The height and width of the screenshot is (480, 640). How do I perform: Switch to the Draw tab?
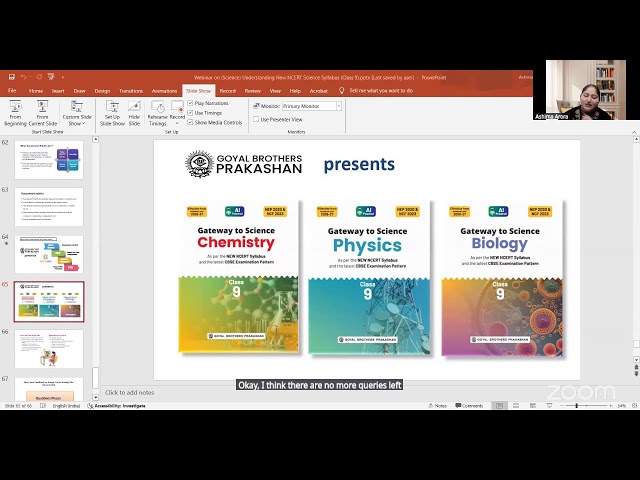pos(79,91)
